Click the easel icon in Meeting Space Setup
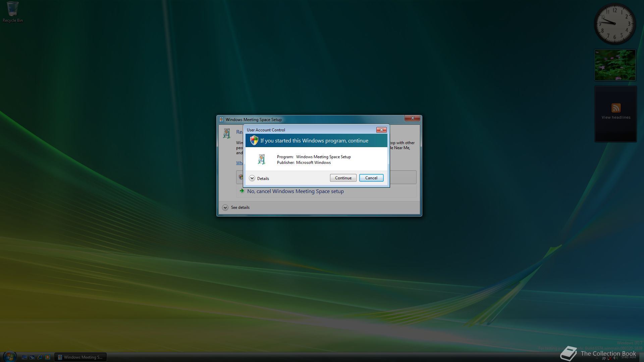 pyautogui.click(x=227, y=133)
